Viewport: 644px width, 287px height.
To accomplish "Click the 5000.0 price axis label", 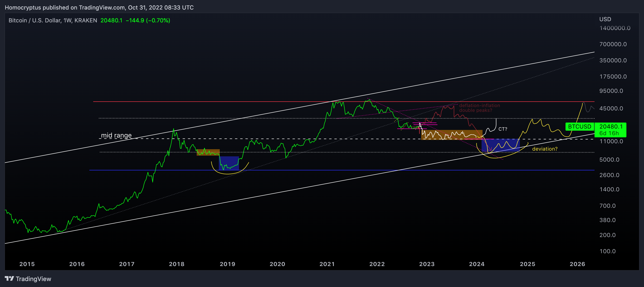I will pyautogui.click(x=609, y=160).
